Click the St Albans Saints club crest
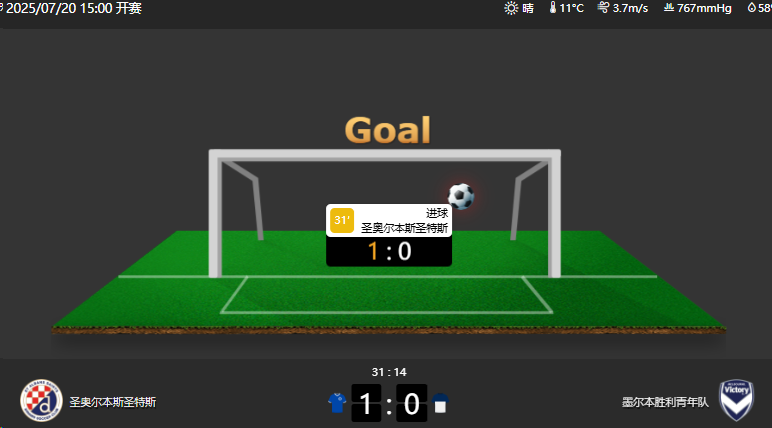This screenshot has width=772, height=428. [41, 400]
